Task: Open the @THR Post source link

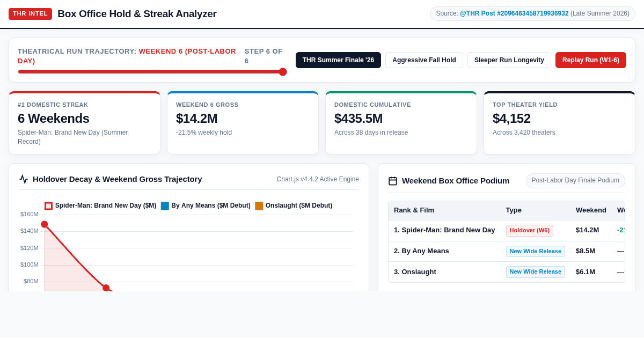Action: click(x=514, y=13)
